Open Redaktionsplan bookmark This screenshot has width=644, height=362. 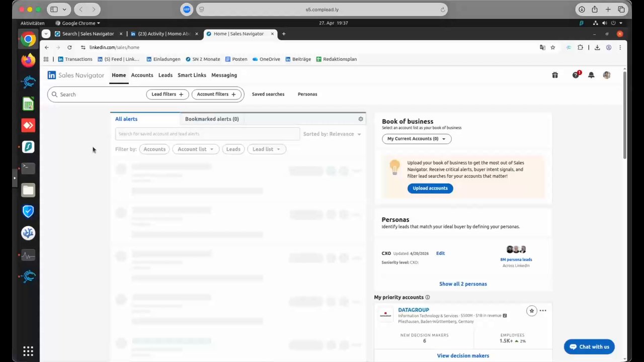336,59
